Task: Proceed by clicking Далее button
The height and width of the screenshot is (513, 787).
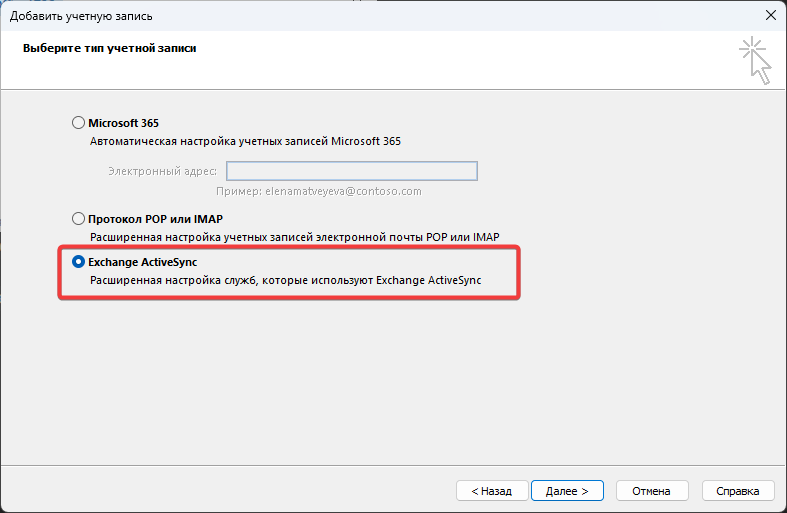Action: pyautogui.click(x=566, y=491)
